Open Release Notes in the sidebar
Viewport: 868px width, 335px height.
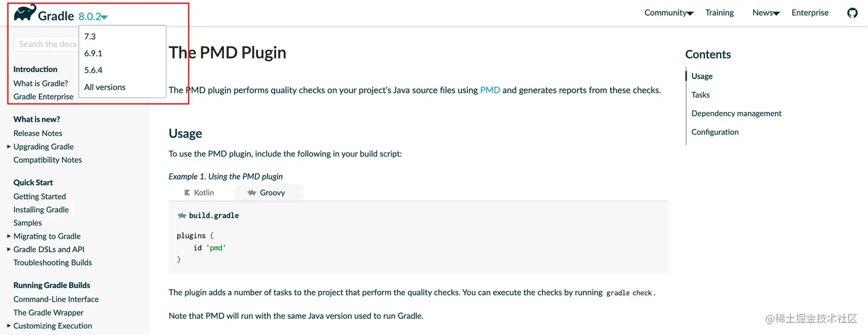pyautogui.click(x=38, y=133)
